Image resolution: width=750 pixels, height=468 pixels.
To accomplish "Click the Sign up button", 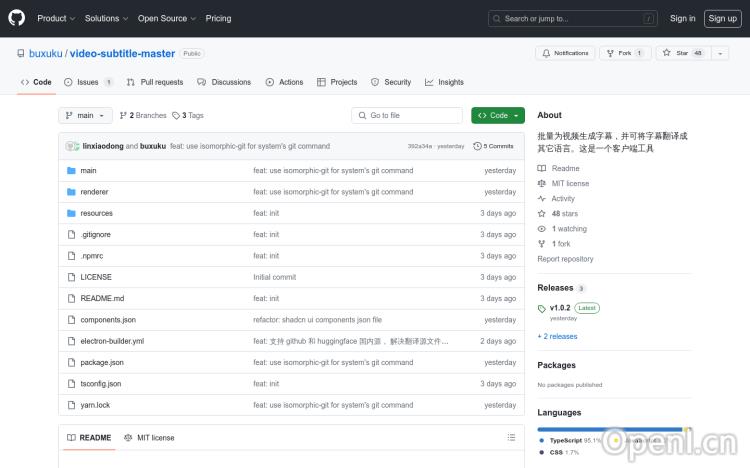I will click(x=721, y=18).
